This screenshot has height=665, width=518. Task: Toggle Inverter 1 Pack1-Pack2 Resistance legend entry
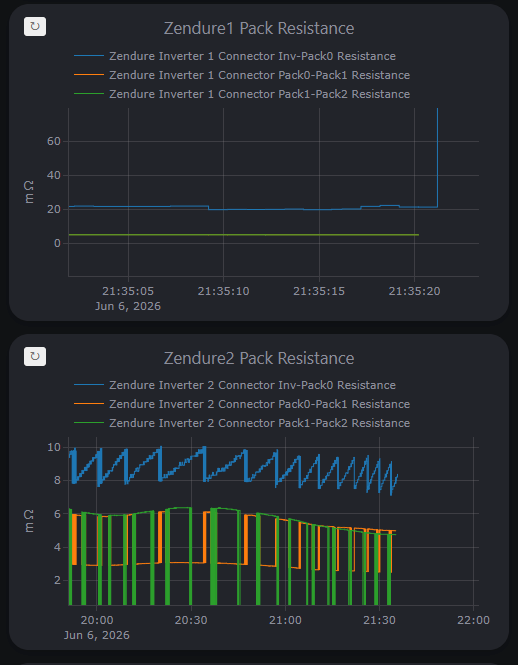tap(242, 94)
